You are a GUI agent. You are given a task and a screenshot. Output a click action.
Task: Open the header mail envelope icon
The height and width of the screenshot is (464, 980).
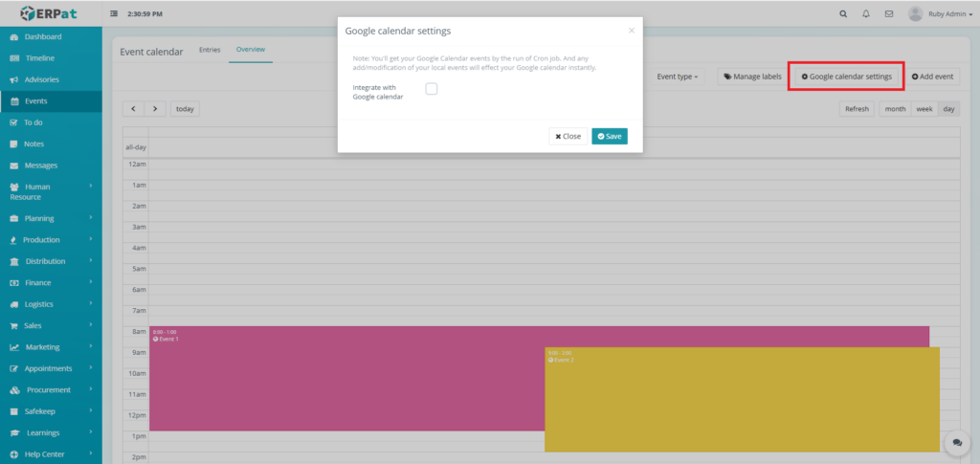coord(889,14)
